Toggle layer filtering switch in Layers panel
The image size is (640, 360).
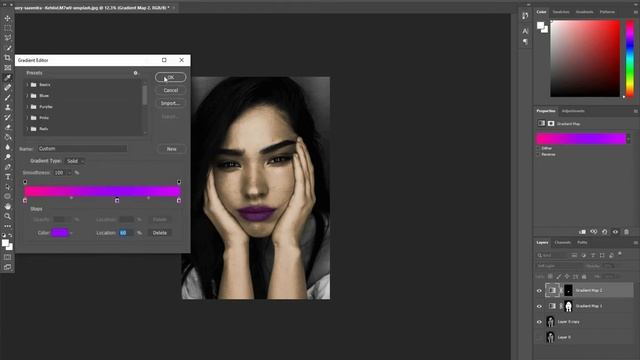click(620, 254)
